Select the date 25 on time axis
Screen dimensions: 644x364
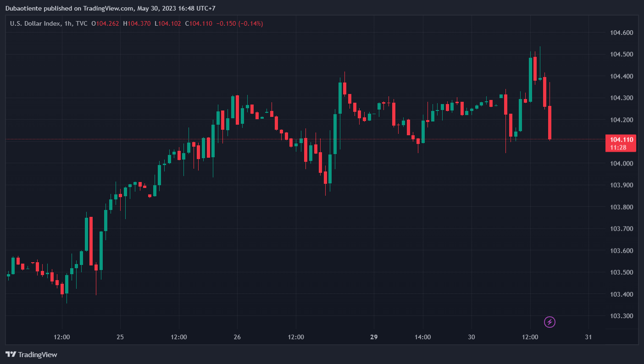click(120, 337)
